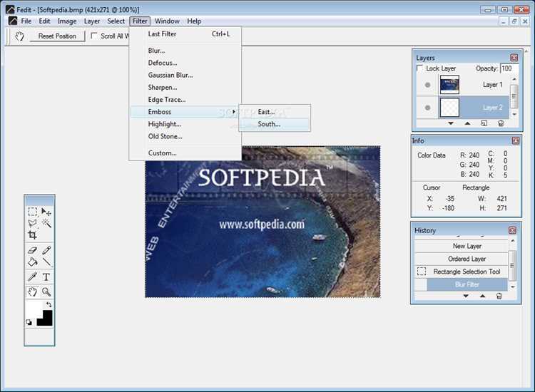Choose the crop tool
535x392 pixels.
[32, 235]
